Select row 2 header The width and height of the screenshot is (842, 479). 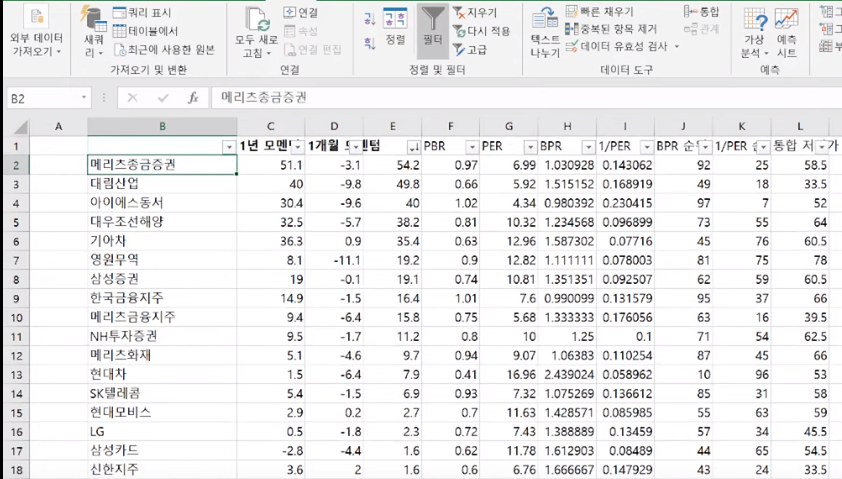point(16,165)
